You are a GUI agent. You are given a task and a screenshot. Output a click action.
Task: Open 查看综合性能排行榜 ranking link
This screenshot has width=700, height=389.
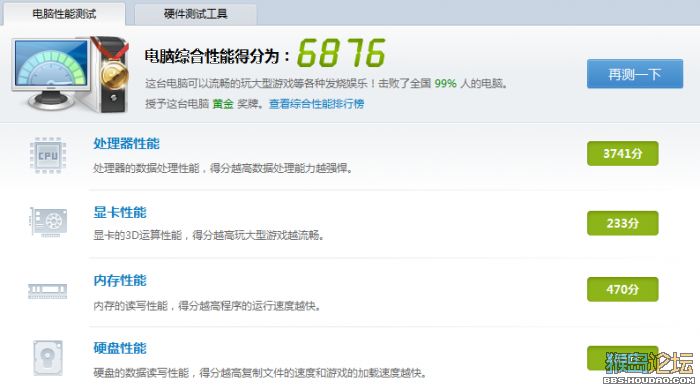tap(316, 104)
